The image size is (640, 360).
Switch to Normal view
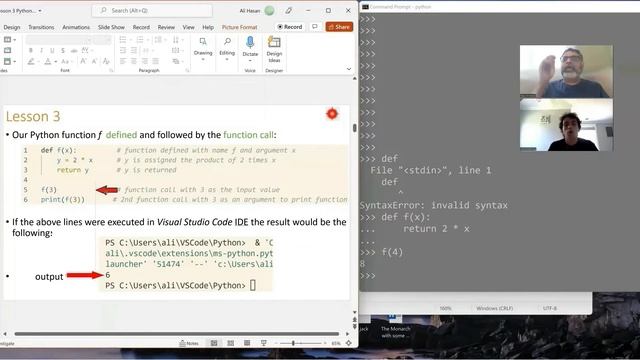214,343
